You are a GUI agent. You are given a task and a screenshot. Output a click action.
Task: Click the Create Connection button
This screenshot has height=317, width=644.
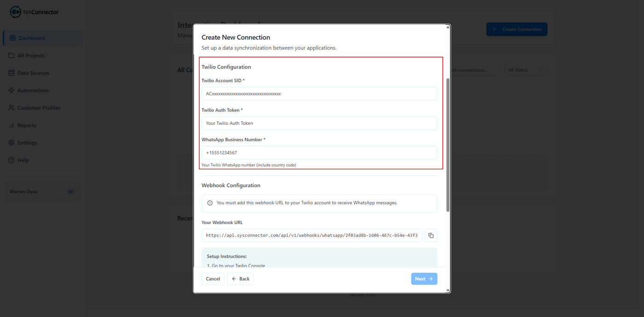click(x=517, y=29)
